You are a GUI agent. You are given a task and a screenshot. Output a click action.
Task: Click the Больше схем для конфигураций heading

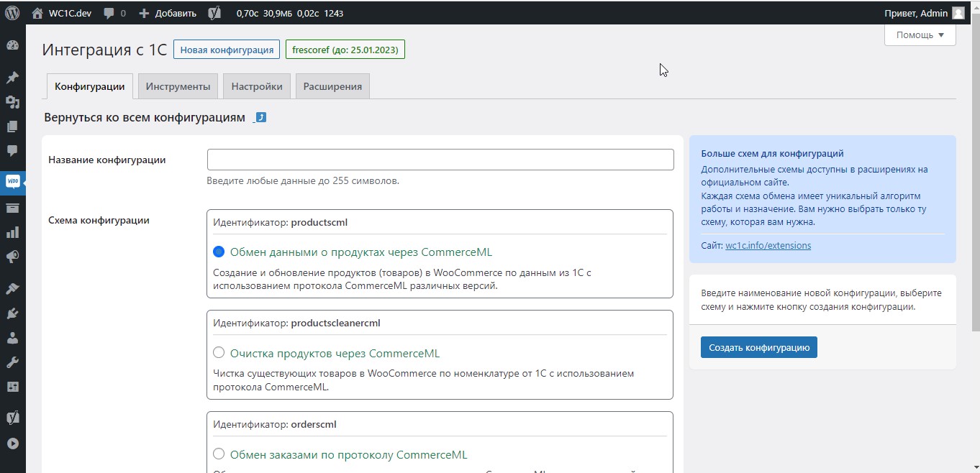(x=772, y=153)
